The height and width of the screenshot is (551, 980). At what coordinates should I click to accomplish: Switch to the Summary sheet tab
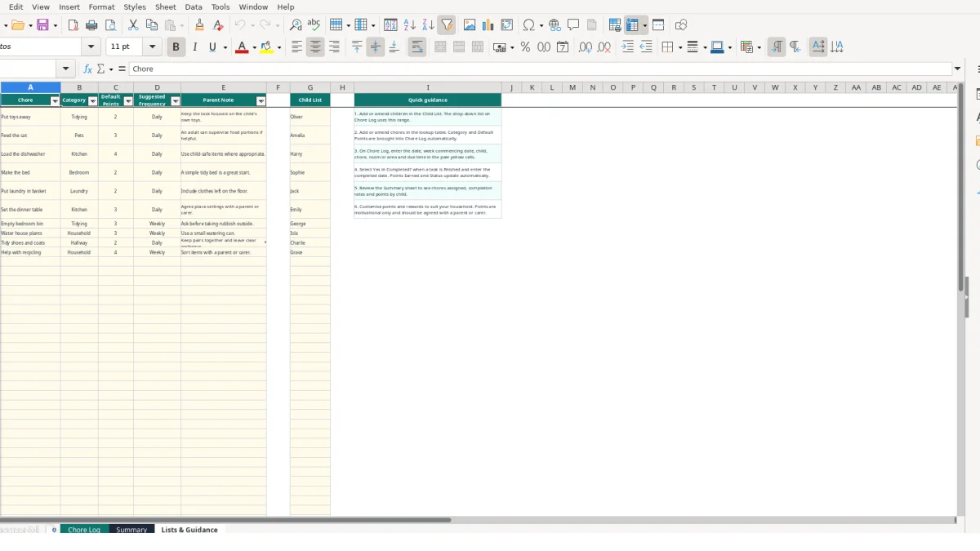click(x=131, y=530)
